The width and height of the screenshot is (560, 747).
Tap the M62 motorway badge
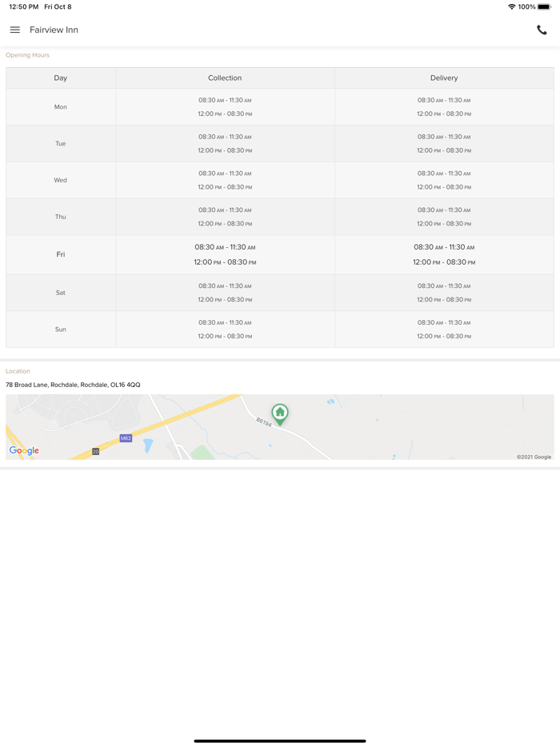pos(126,438)
